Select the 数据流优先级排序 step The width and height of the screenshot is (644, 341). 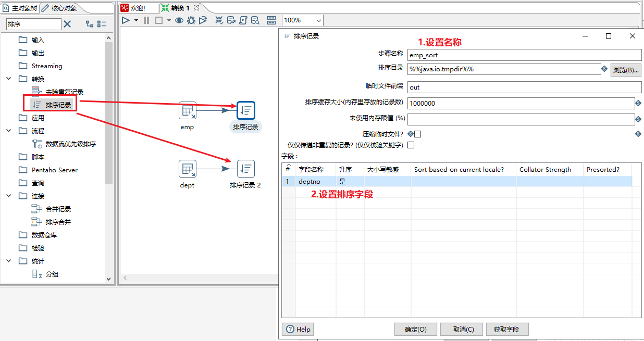[71, 144]
